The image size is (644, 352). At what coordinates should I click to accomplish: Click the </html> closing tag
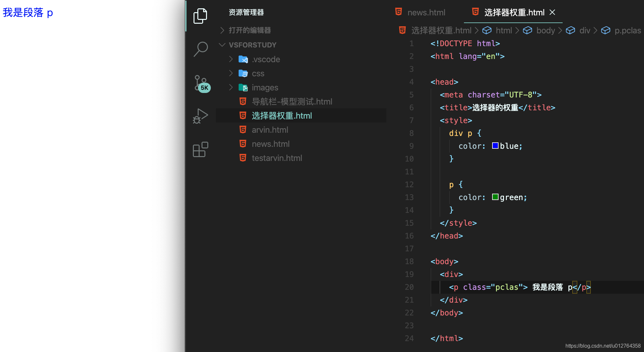(447, 338)
